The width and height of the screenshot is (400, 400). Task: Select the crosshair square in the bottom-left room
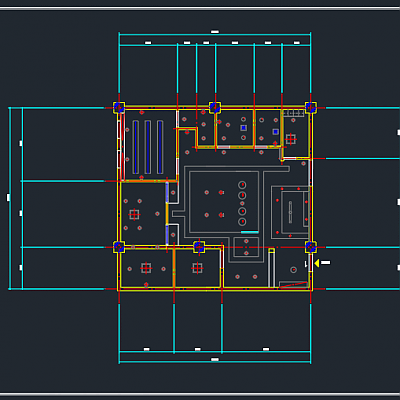tap(146, 268)
